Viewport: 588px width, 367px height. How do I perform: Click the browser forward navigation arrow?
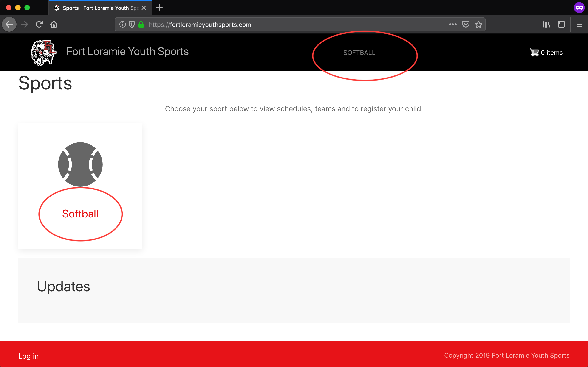(x=24, y=24)
